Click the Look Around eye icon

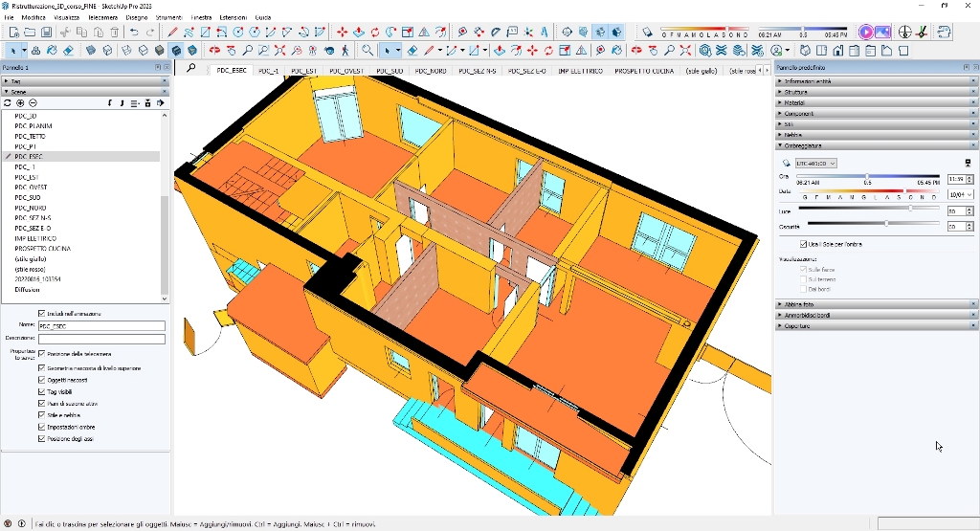pos(329,51)
